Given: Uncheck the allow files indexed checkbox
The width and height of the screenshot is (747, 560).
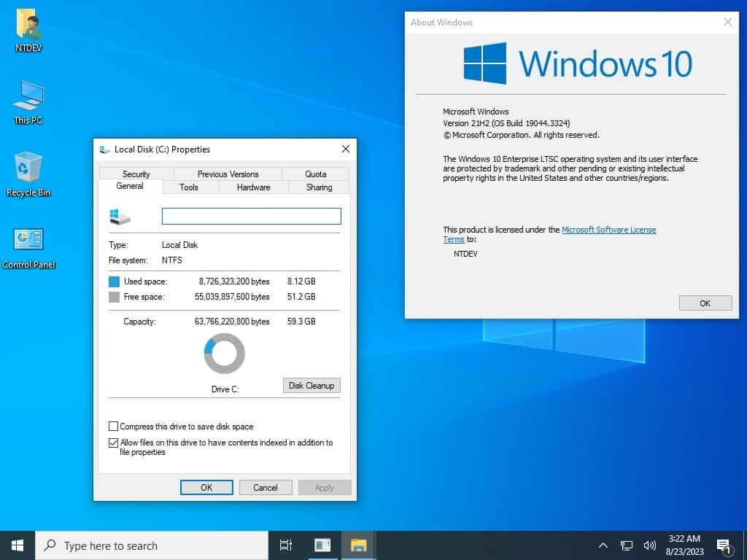Looking at the screenshot, I should (x=113, y=443).
